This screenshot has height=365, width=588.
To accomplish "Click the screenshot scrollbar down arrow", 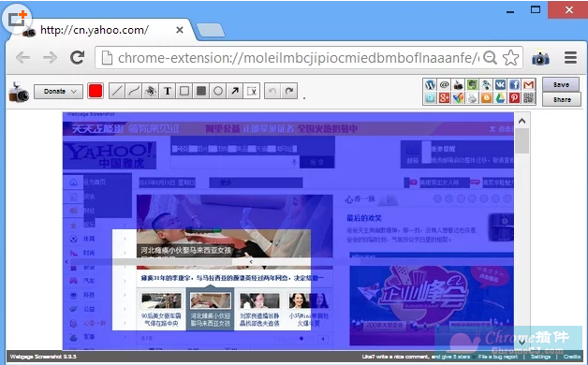I will click(x=522, y=342).
